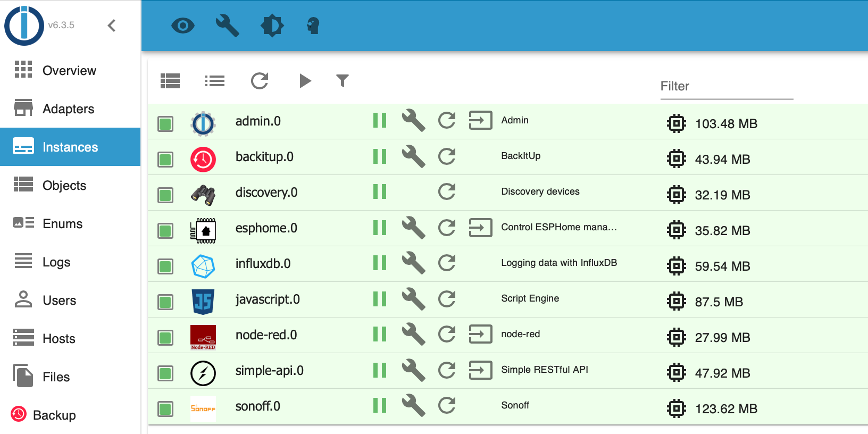This screenshot has width=868, height=434.
Task: Pause the influxdb.0 instance
Action: [x=380, y=263]
